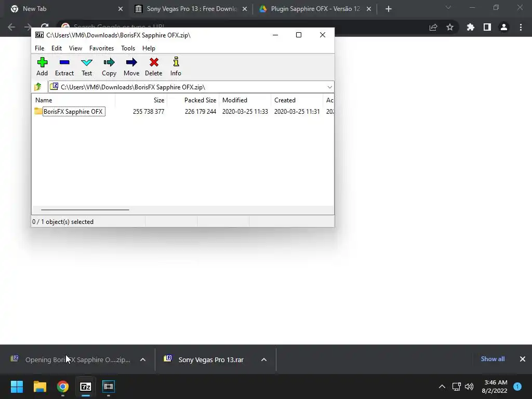Toggle Chrome side panel icon

pos(487,27)
